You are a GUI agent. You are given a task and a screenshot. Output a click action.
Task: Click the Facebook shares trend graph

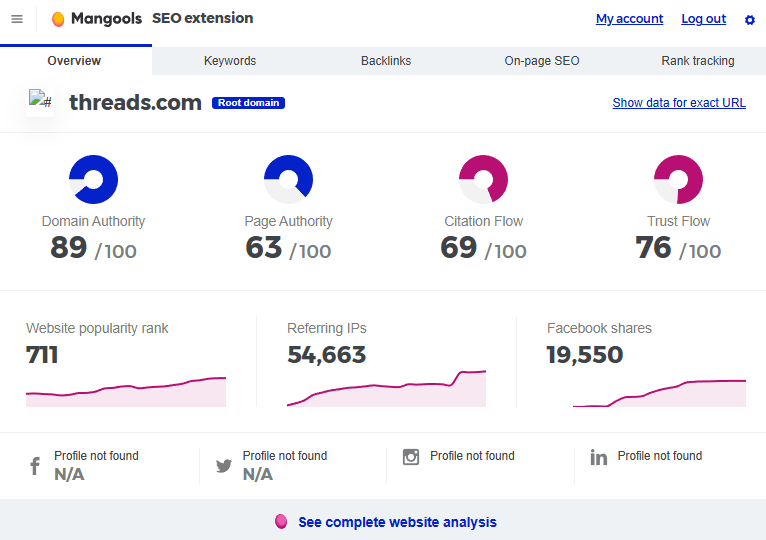pyautogui.click(x=660, y=393)
